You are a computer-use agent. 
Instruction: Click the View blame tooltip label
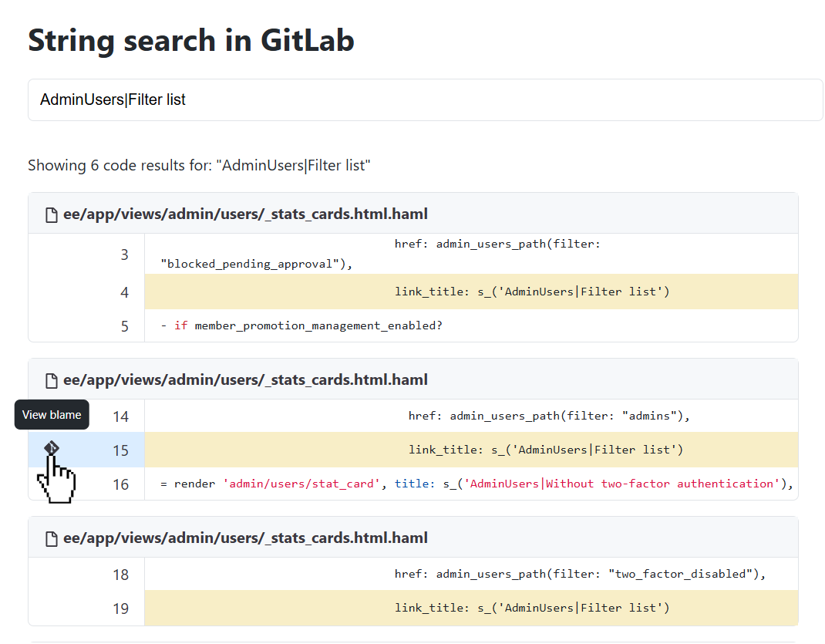pyautogui.click(x=51, y=414)
